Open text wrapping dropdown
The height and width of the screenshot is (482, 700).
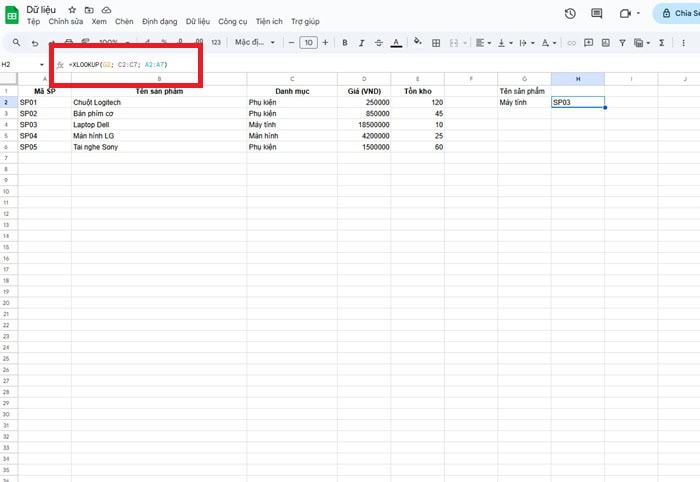(527, 43)
